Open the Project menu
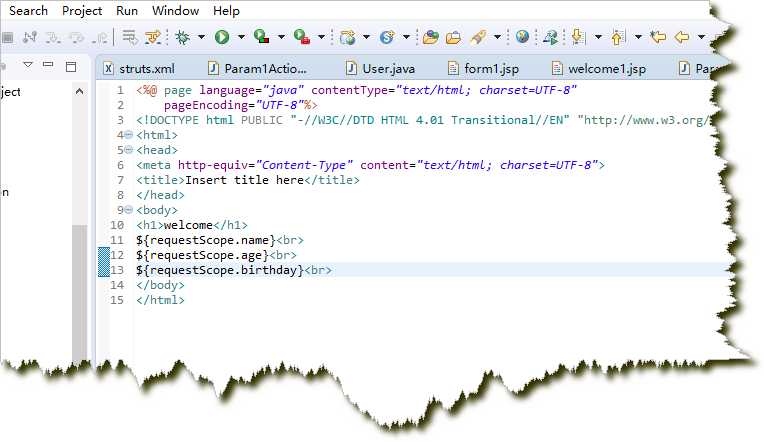Screen dimensions: 764x442 (82, 11)
